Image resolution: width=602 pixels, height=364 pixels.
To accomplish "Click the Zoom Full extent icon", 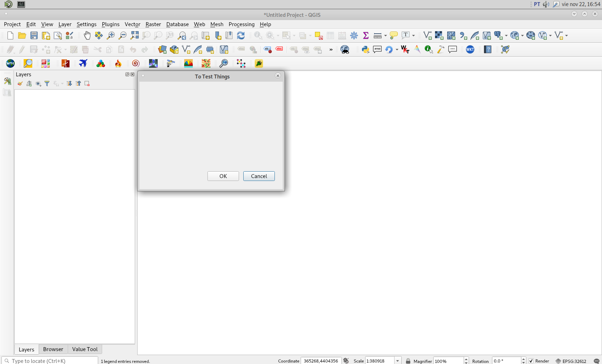I will coord(134,35).
